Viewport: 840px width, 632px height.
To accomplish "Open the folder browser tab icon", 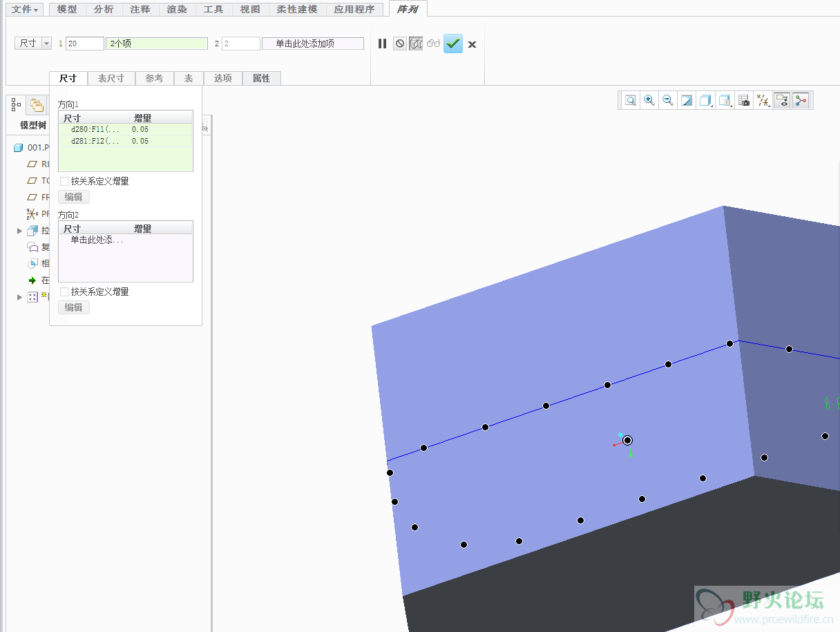I will pos(37,106).
